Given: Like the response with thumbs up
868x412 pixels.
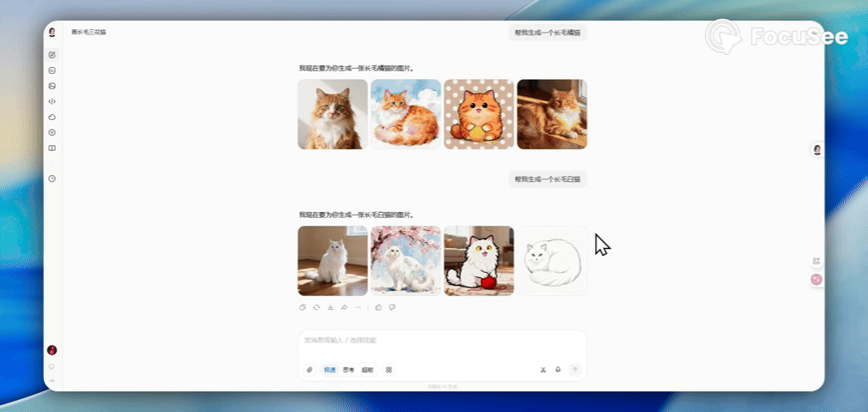Looking at the screenshot, I should [378, 307].
